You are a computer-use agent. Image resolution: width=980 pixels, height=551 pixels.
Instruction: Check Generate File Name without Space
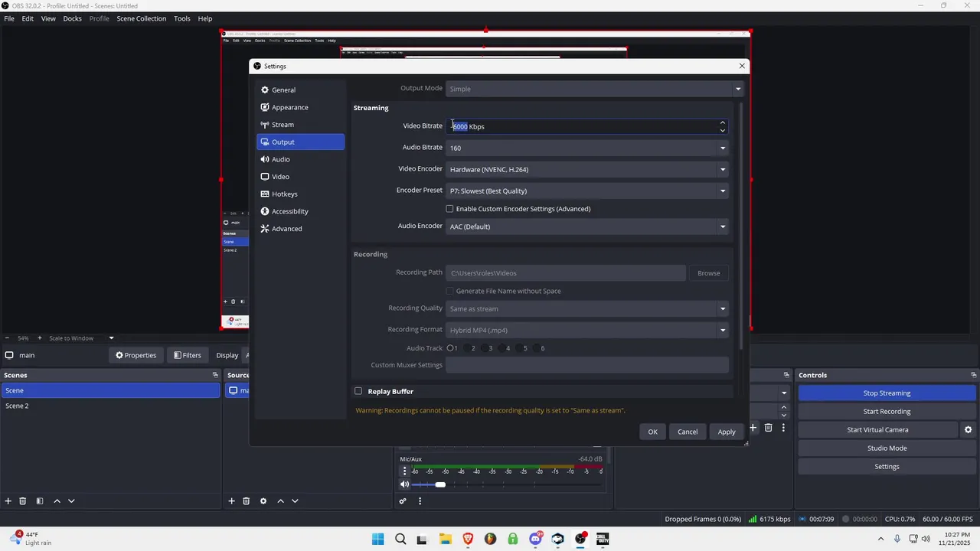click(450, 291)
